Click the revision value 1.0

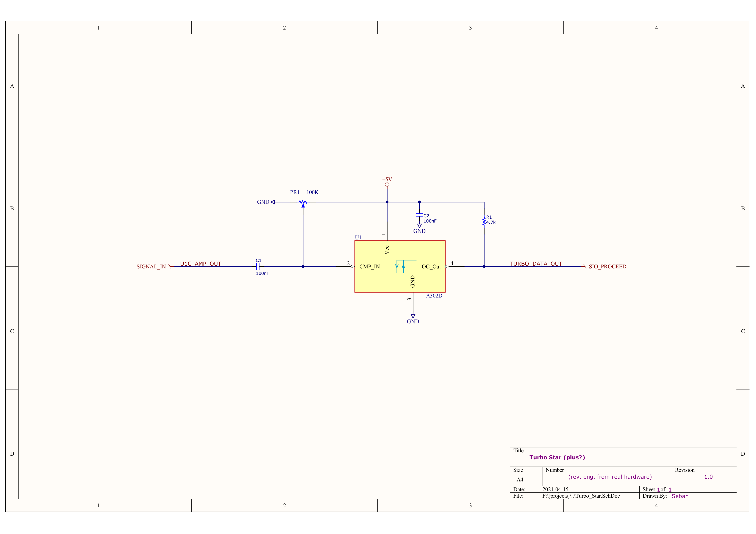pyautogui.click(x=708, y=477)
